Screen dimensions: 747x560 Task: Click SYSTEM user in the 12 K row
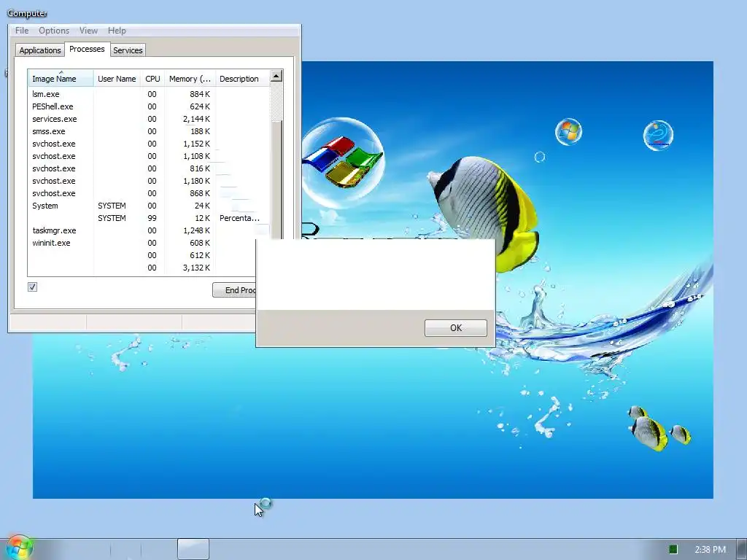112,218
